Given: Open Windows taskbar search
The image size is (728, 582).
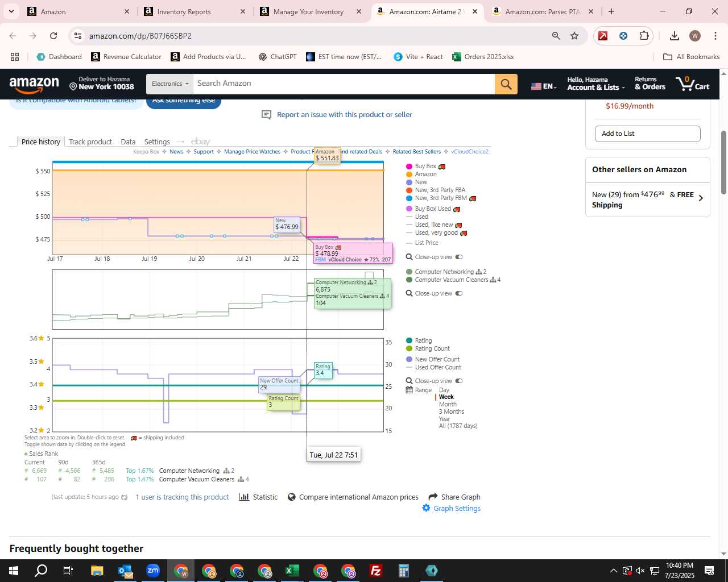Looking at the screenshot, I should pos(41,571).
